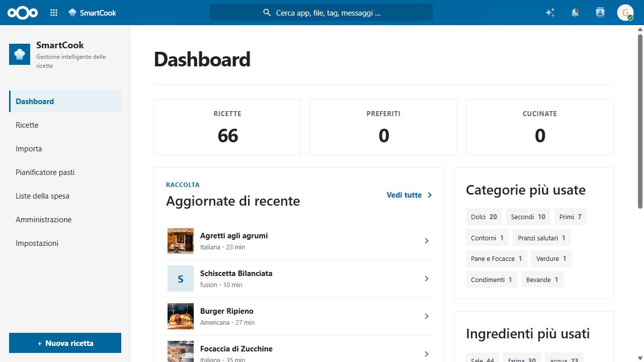Click the SmartCook chef hat icon in top bar

pos(72,13)
